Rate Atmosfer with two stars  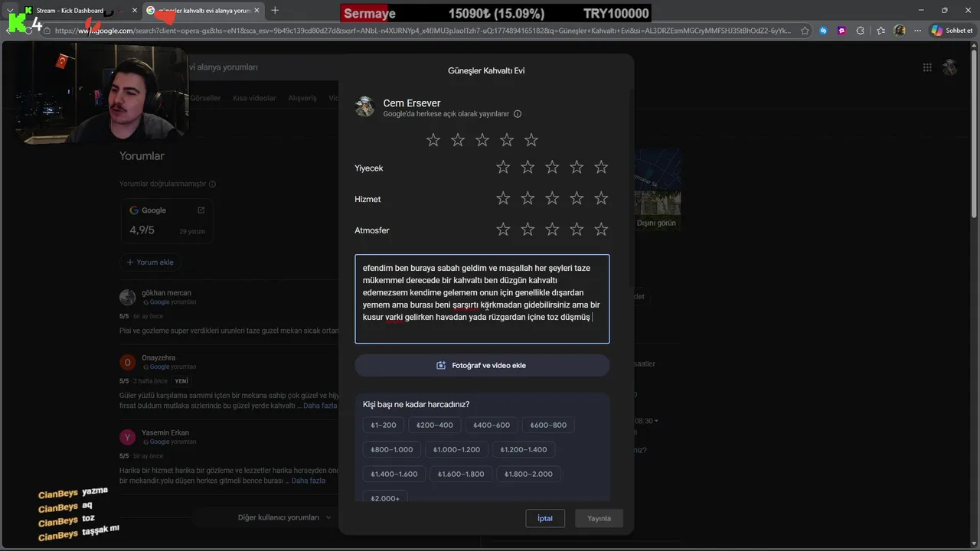click(x=528, y=229)
